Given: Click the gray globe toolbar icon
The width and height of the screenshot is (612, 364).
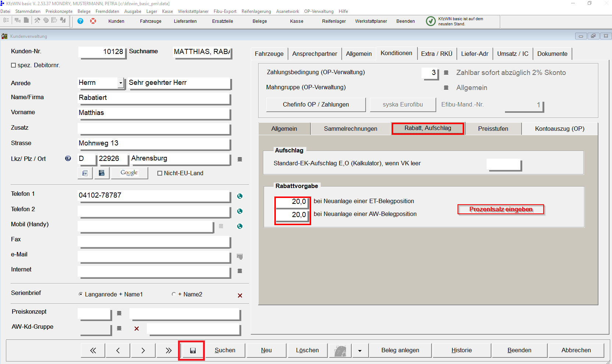Looking at the screenshot, I should [x=46, y=21].
